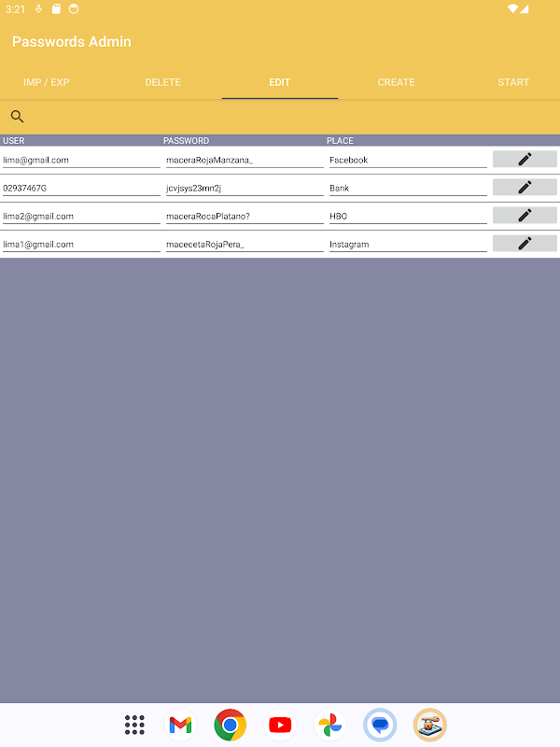Viewport: 560px width, 747px height.
Task: Launch Messages from the dock
Action: click(380, 725)
